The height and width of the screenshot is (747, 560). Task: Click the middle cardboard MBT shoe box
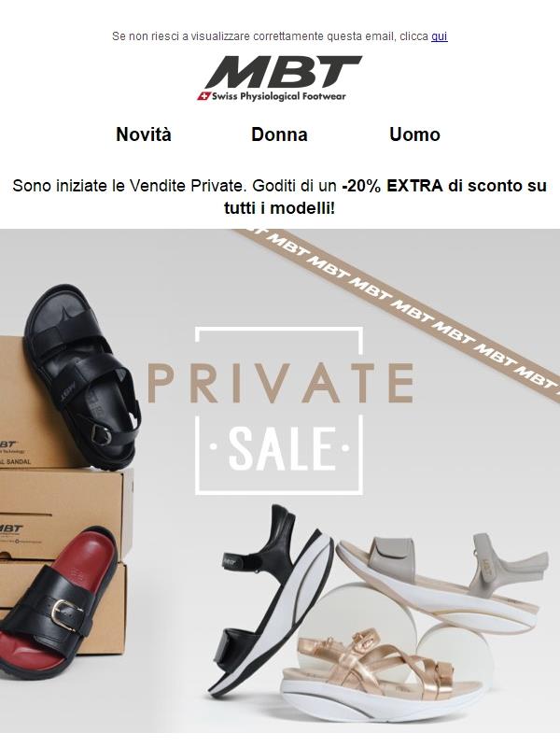pyautogui.click(x=66, y=514)
